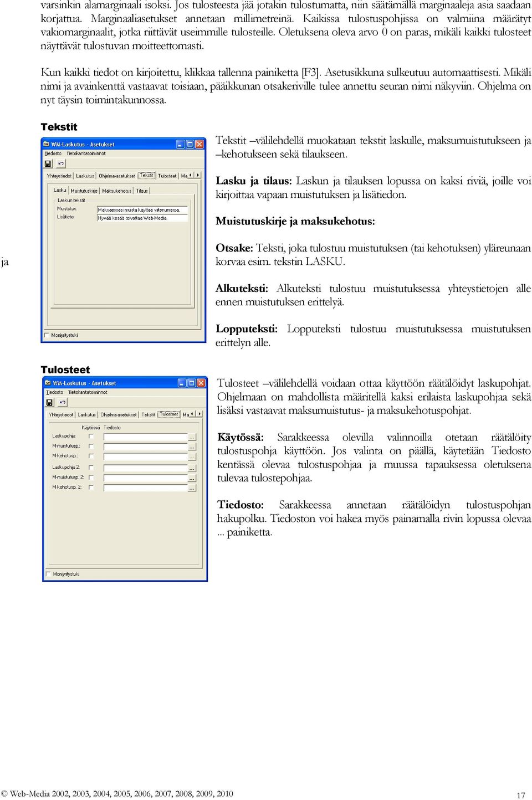The width and height of the screenshot is (532, 800).
Task: Select the active Tekstit tab above the Lasku sub-tabs
Action: click(147, 175)
